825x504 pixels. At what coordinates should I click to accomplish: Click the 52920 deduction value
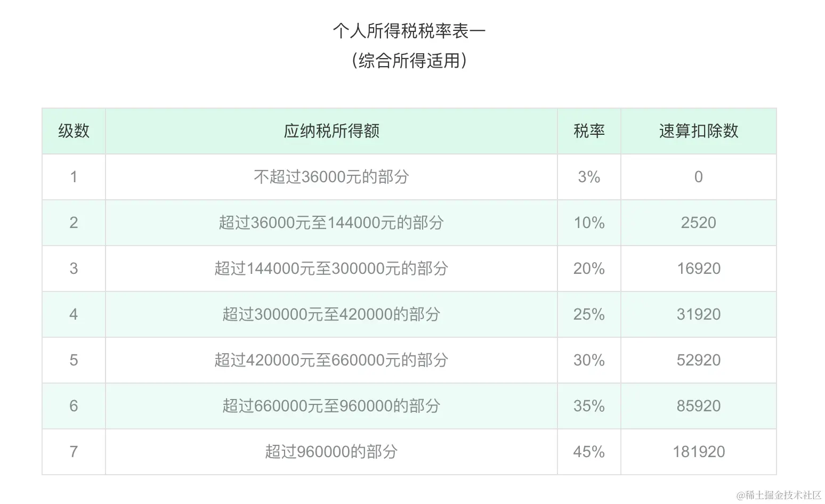click(x=699, y=360)
